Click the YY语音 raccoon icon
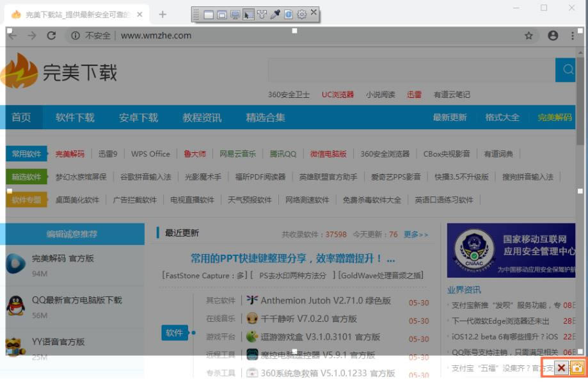 (15, 347)
